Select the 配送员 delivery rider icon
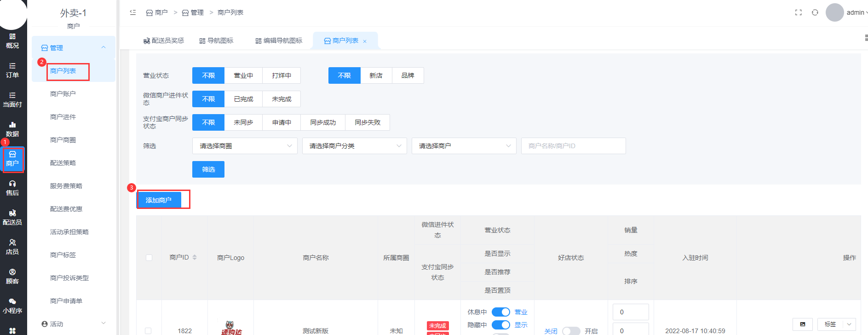This screenshot has height=335, width=868. tap(12, 217)
